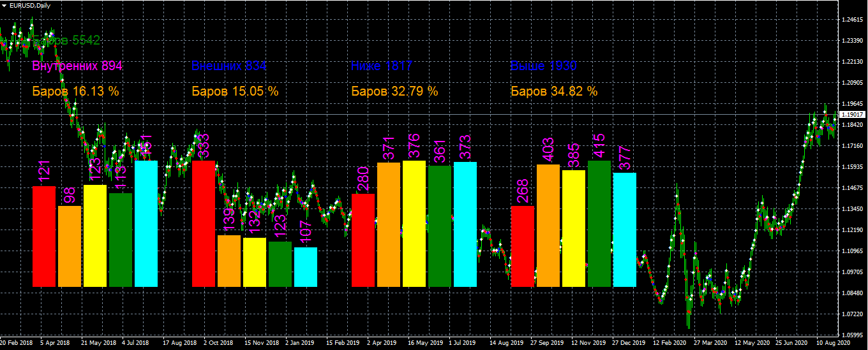
Task: Click the '2 Jan 2019' date on time axis
Action: tap(299, 343)
